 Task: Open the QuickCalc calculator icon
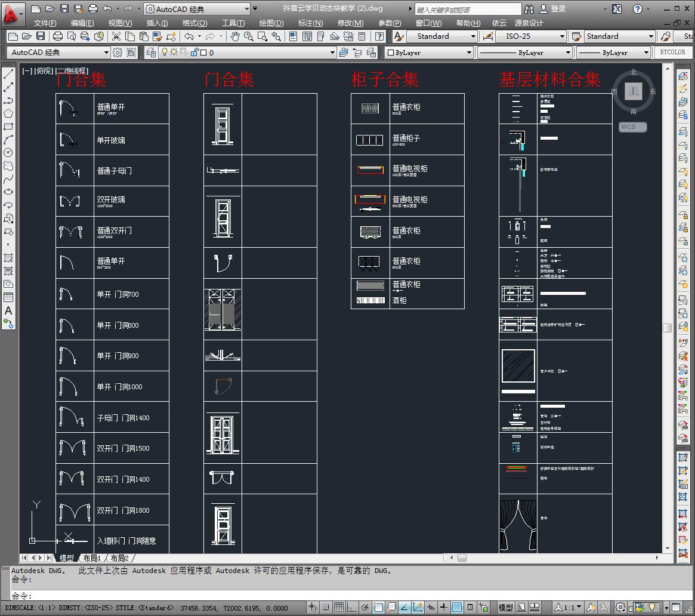362,36
